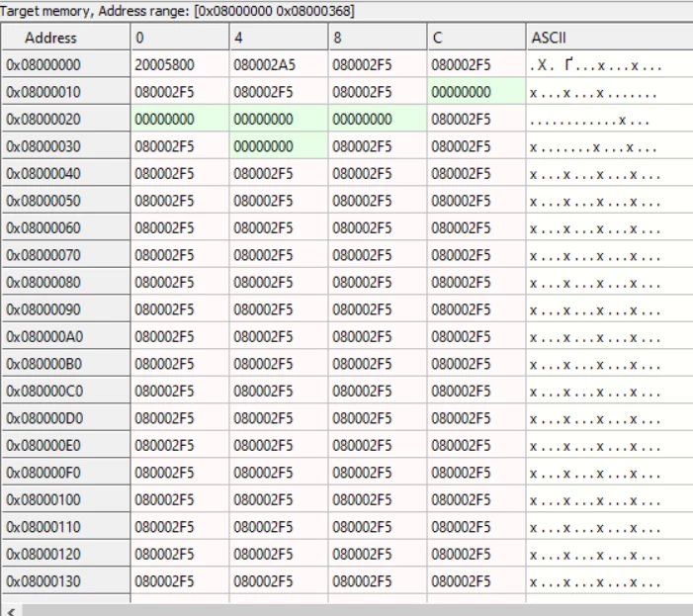
Task: Select the ASCII column header
Action: [610, 38]
